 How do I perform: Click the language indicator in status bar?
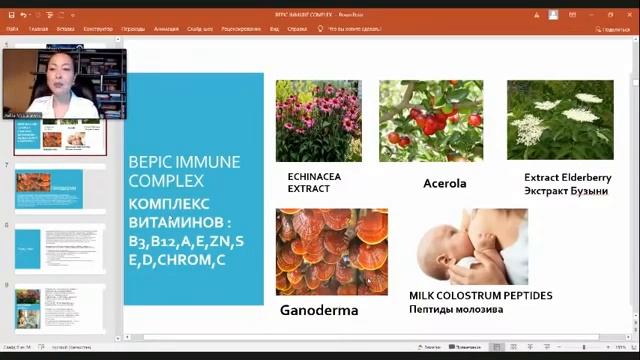click(71, 347)
